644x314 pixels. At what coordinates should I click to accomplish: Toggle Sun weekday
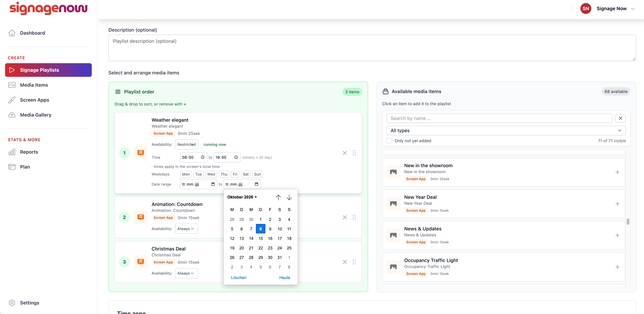(x=257, y=174)
